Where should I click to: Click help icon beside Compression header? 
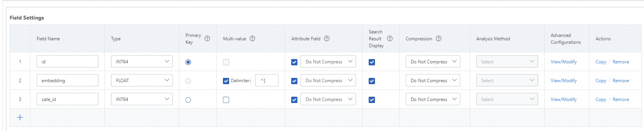[x=439, y=39]
